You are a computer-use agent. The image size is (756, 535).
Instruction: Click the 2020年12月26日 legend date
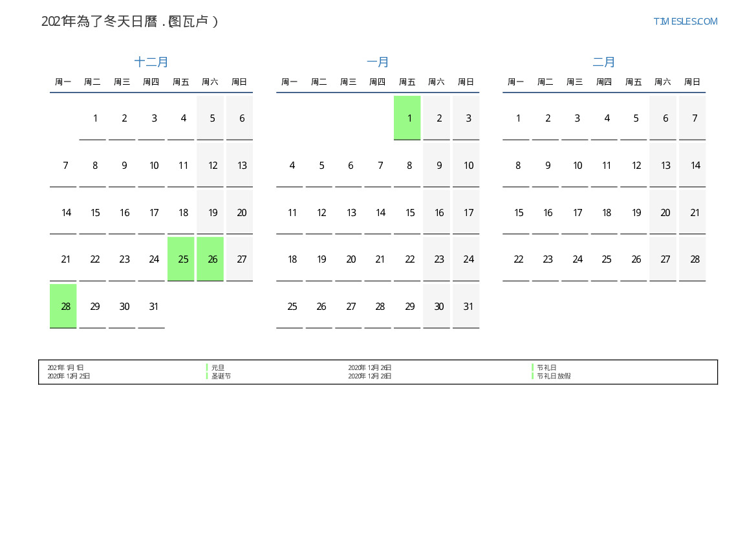[x=370, y=367]
